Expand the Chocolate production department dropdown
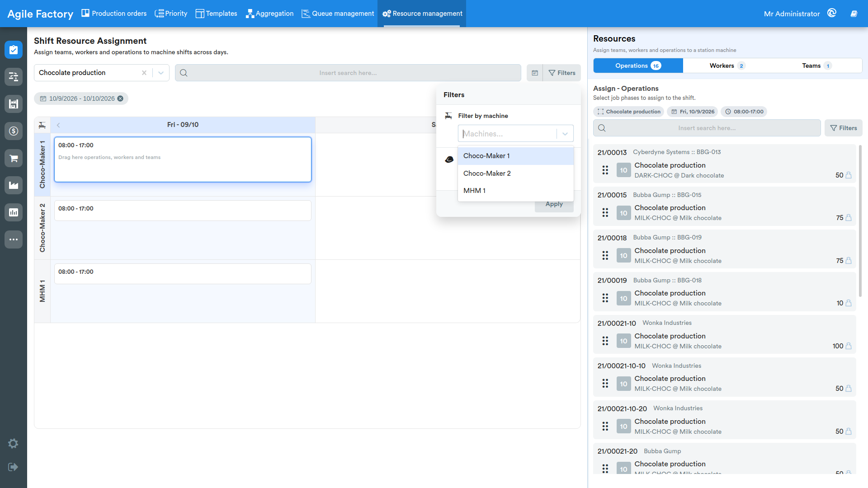Screen dimensions: 868x488 tap(161, 73)
